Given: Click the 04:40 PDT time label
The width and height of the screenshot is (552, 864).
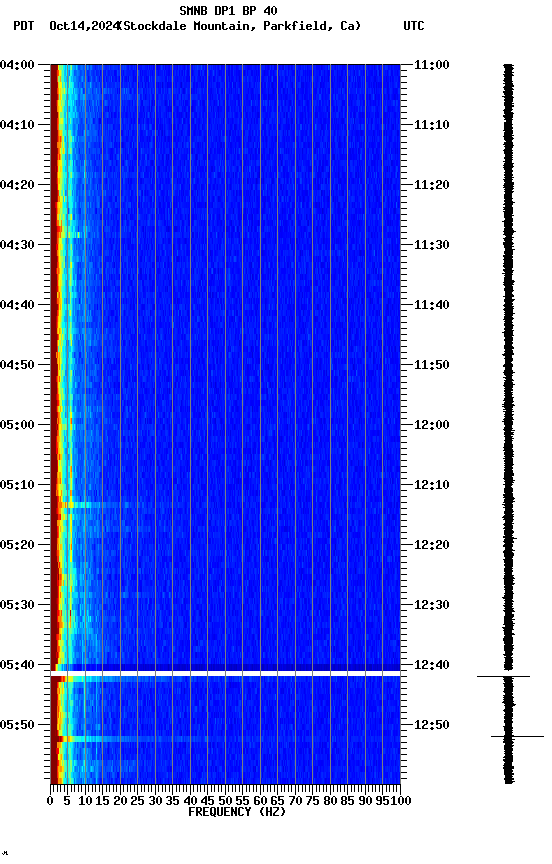Looking at the screenshot, I should click(x=17, y=305).
